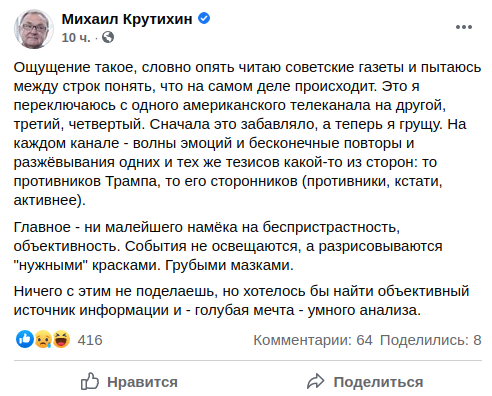Click the 10 ч. post timestamp
The height and width of the screenshot is (396, 492).
(x=76, y=37)
